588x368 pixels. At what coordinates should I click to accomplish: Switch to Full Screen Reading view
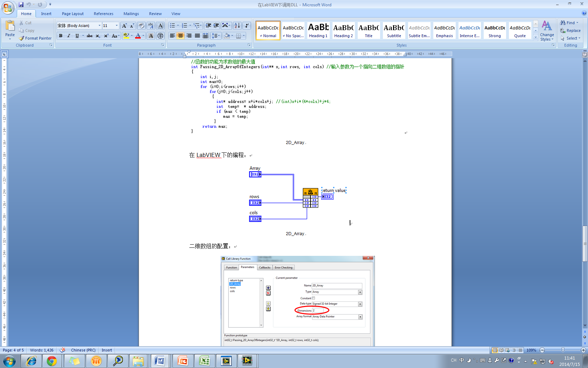click(x=501, y=350)
